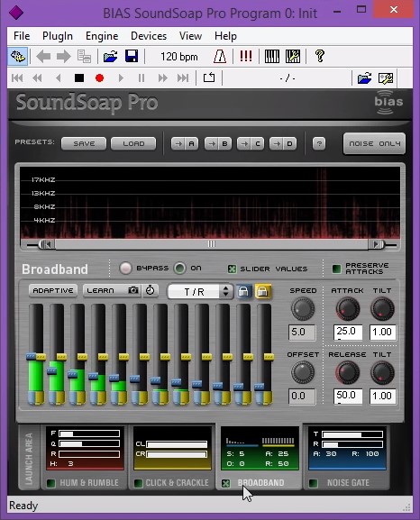Click the fast rewind transport button
The width and height of the screenshot is (420, 520).
tap(37, 78)
